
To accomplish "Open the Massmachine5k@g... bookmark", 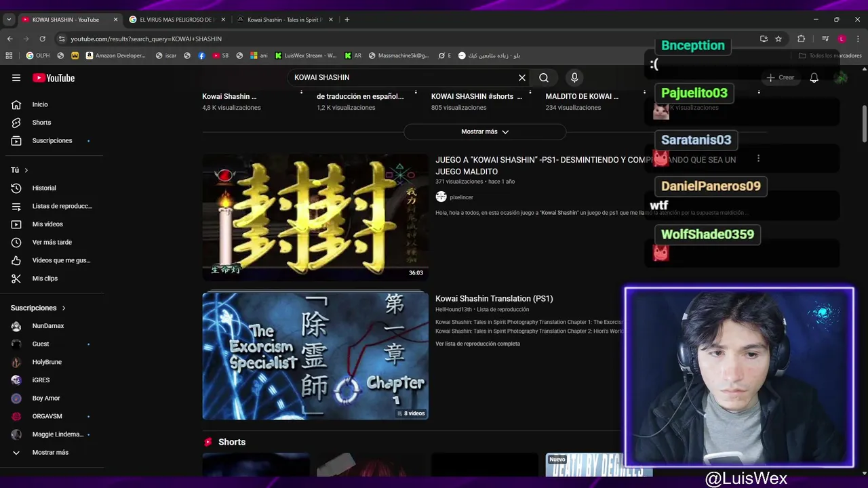I will [399, 56].
